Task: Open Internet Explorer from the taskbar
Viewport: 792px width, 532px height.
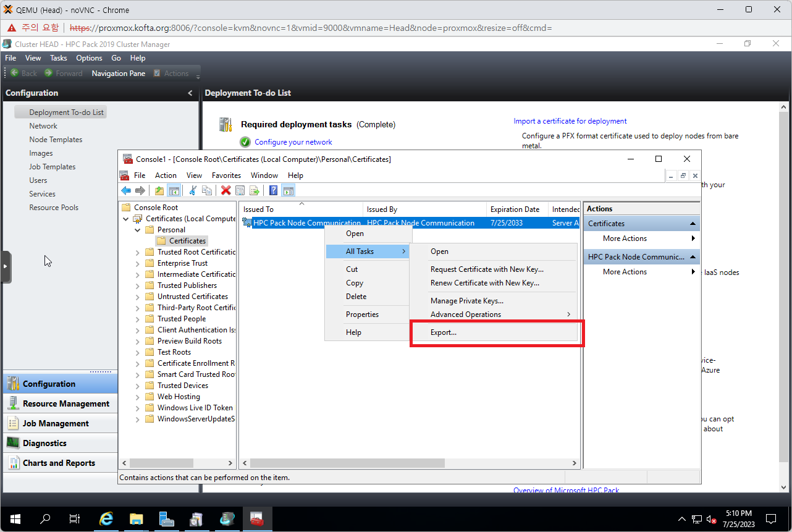Action: coord(106,519)
